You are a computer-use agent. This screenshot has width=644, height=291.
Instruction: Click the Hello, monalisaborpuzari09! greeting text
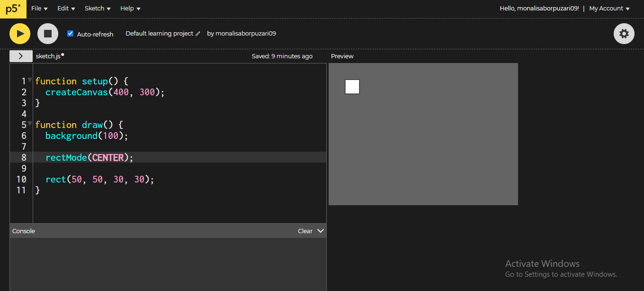tap(539, 9)
